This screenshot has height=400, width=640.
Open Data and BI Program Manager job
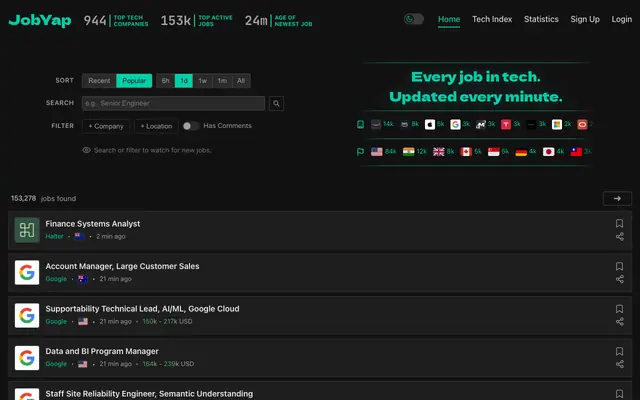click(x=102, y=351)
